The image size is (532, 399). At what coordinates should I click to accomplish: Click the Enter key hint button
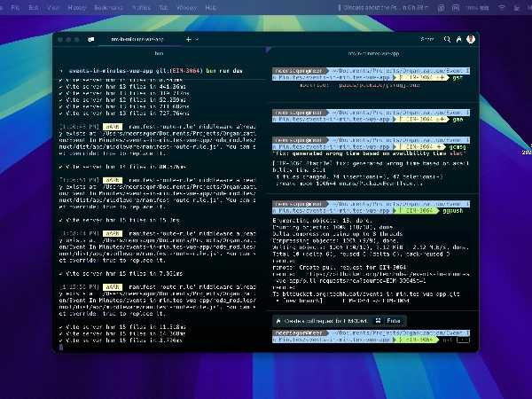click(394, 321)
